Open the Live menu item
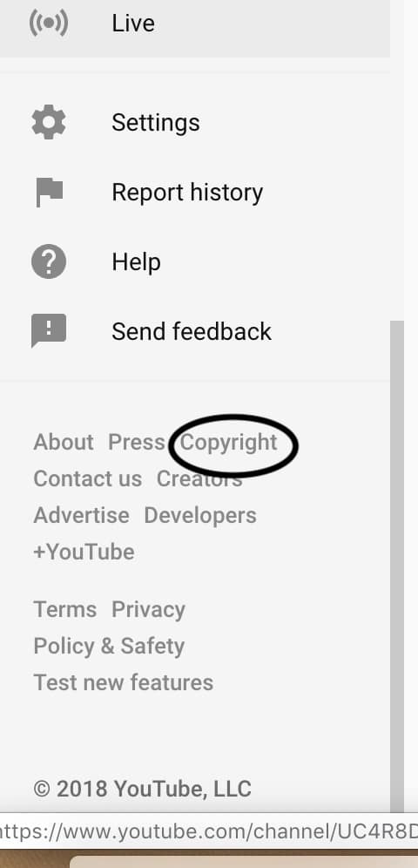 (x=194, y=24)
